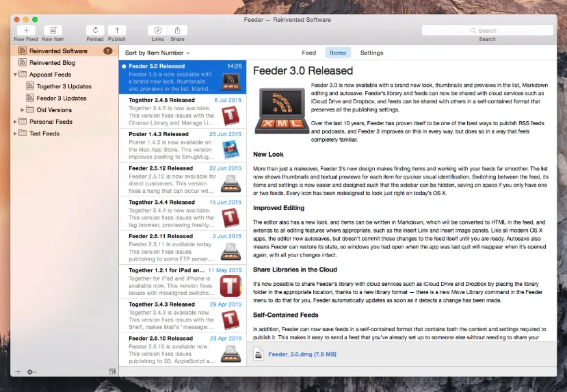Click RSS icon beside Reinvented Blog

point(23,62)
